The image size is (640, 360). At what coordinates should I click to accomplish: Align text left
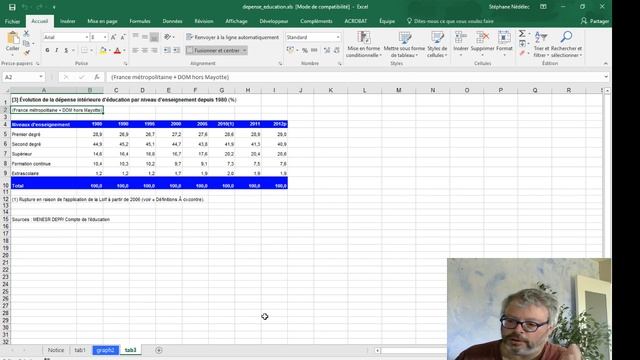[x=136, y=50]
